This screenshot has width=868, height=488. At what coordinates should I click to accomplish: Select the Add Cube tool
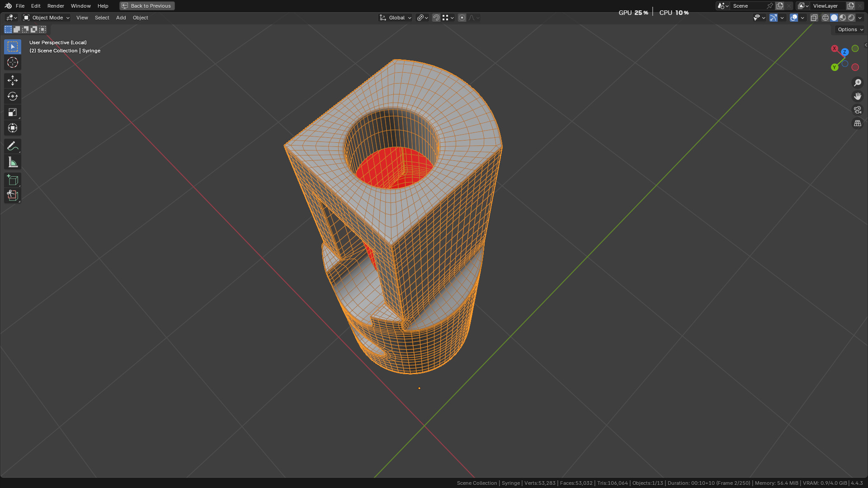tap(13, 180)
